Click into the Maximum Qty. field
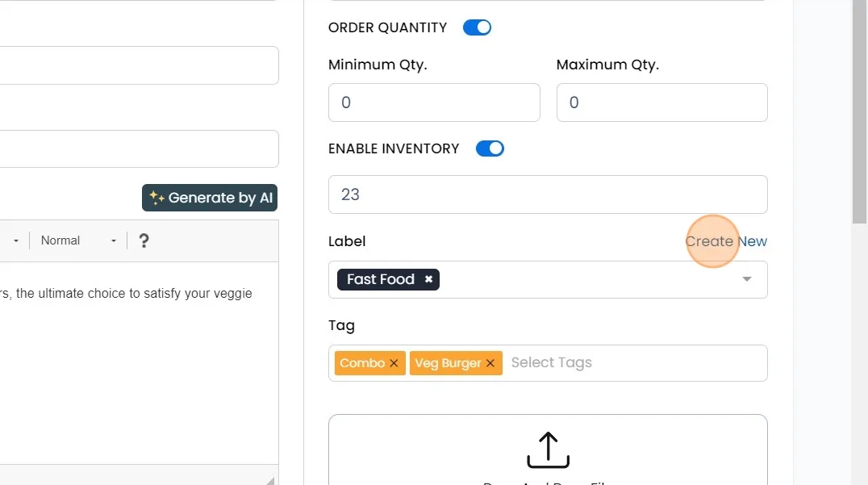The height and width of the screenshot is (485, 868). pos(661,102)
